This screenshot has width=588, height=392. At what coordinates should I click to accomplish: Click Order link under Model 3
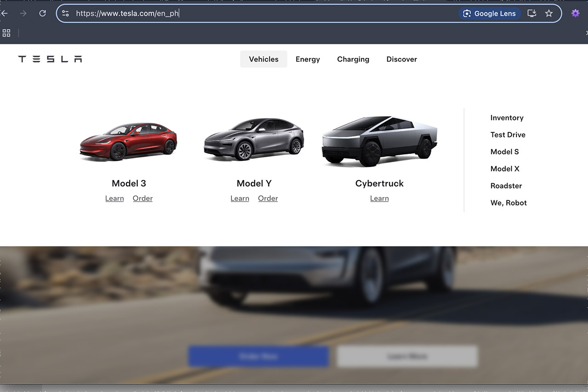(x=142, y=199)
